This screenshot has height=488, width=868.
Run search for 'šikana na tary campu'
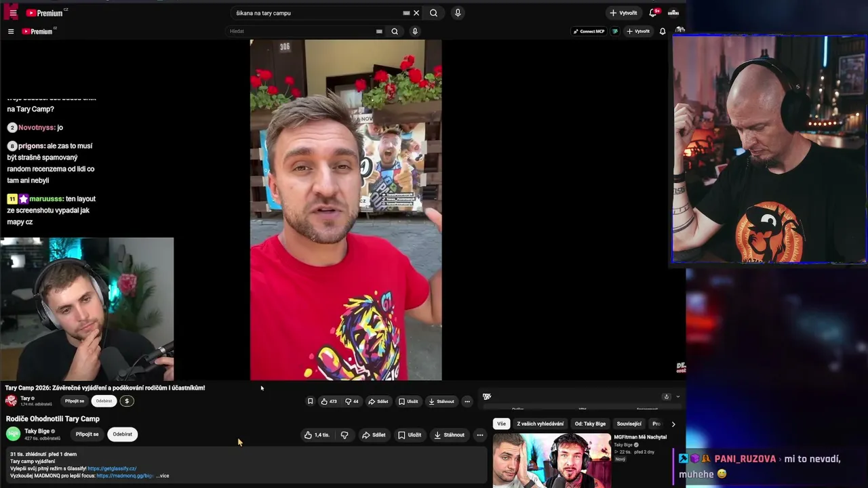(x=433, y=13)
